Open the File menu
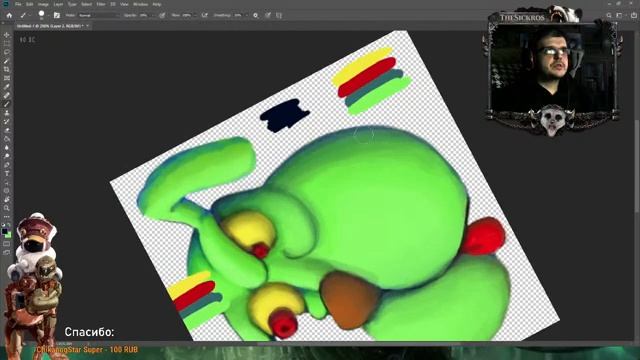640x360 pixels. pyautogui.click(x=18, y=4)
